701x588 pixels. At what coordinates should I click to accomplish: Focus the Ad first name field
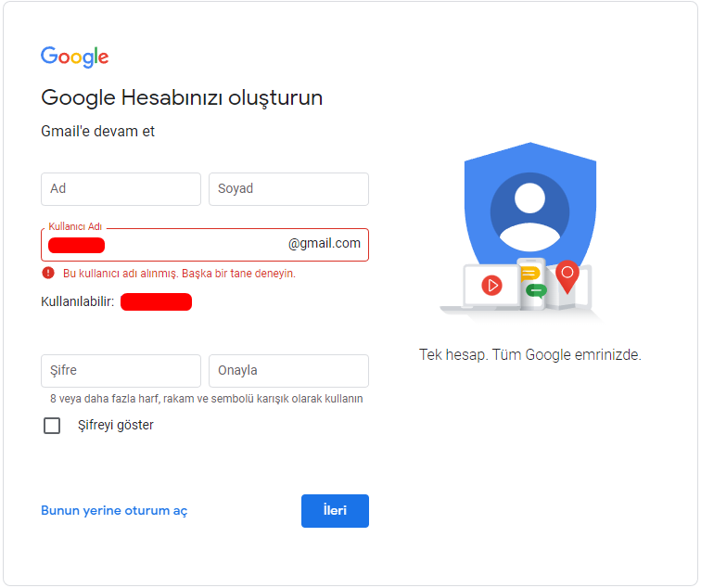[x=121, y=189]
